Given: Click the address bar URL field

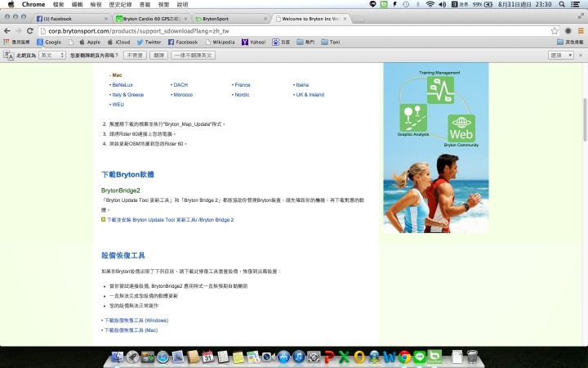Looking at the screenshot, I should (x=296, y=31).
